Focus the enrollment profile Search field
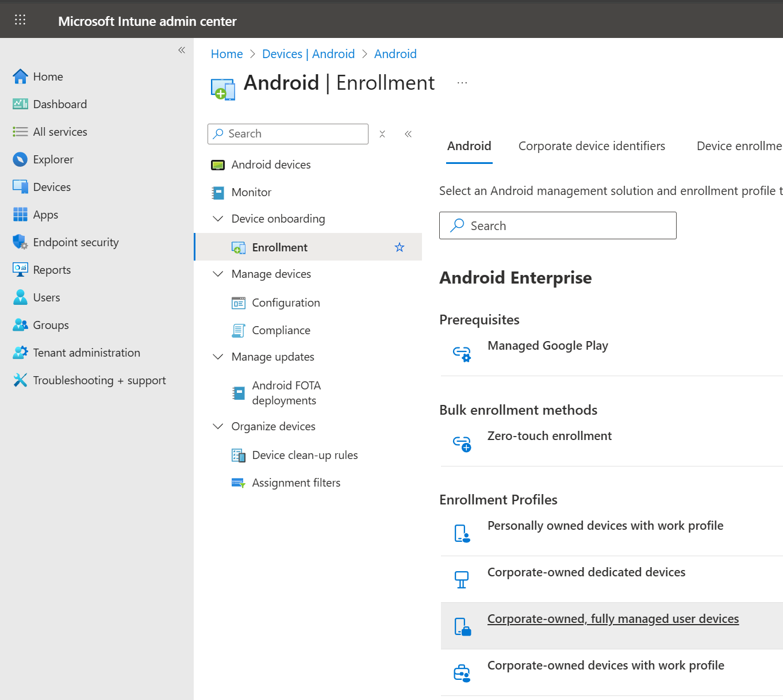 pos(558,225)
